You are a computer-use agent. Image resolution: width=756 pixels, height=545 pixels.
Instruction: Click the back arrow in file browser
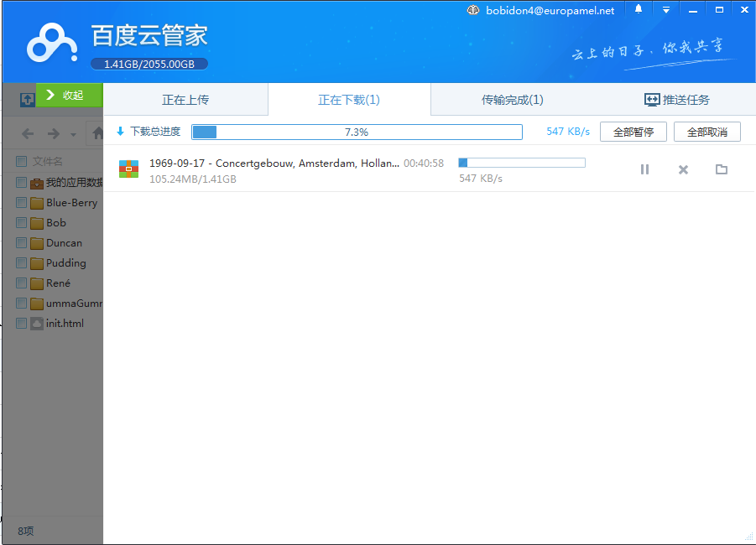(28, 134)
